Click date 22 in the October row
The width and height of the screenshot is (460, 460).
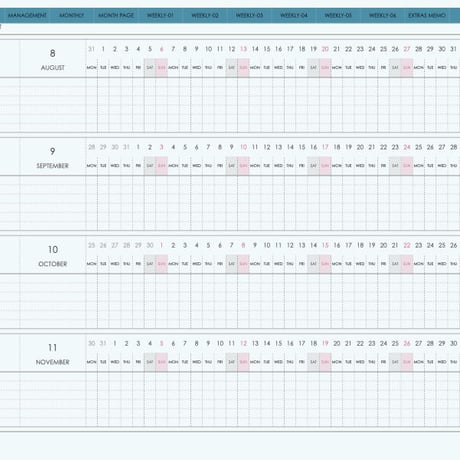[x=407, y=246]
